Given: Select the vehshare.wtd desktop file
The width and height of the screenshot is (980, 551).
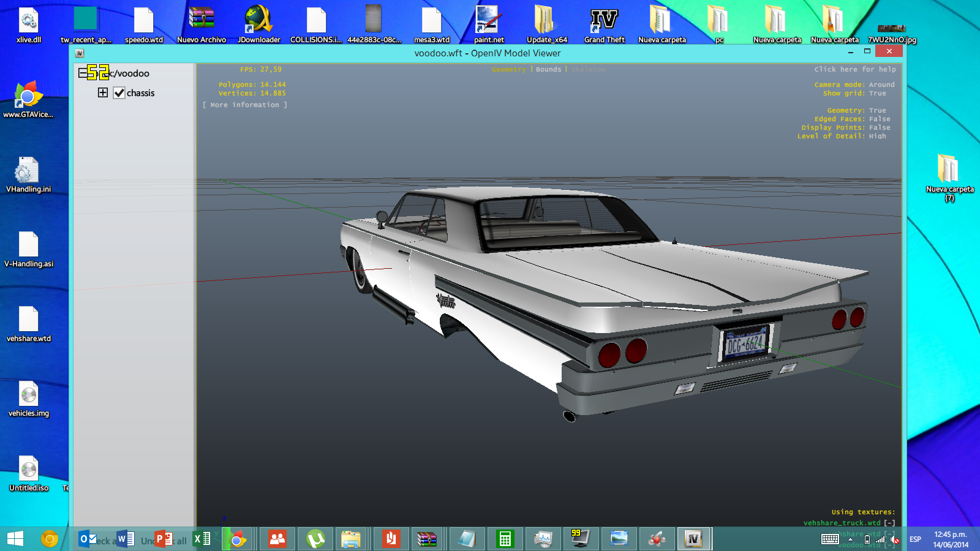Looking at the screenshot, I should tap(29, 324).
